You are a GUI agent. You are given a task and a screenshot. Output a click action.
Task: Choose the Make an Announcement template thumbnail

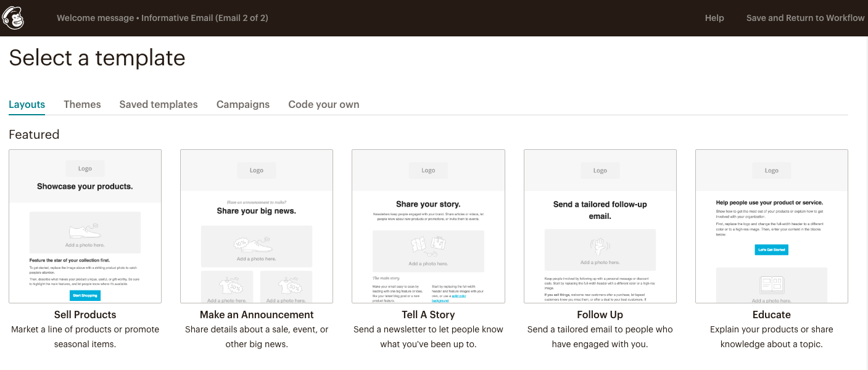pos(257,226)
